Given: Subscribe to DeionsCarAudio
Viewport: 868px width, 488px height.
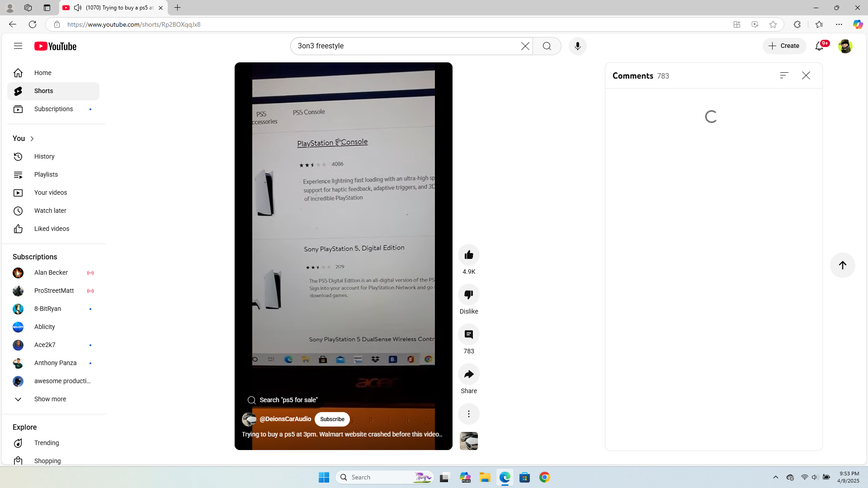Looking at the screenshot, I should pyautogui.click(x=332, y=419).
